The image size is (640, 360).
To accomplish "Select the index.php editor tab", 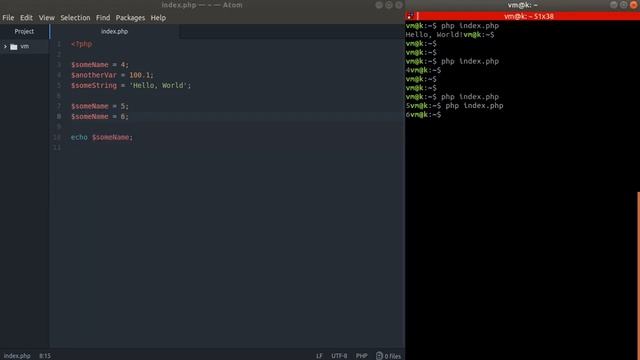I will 114,31.
